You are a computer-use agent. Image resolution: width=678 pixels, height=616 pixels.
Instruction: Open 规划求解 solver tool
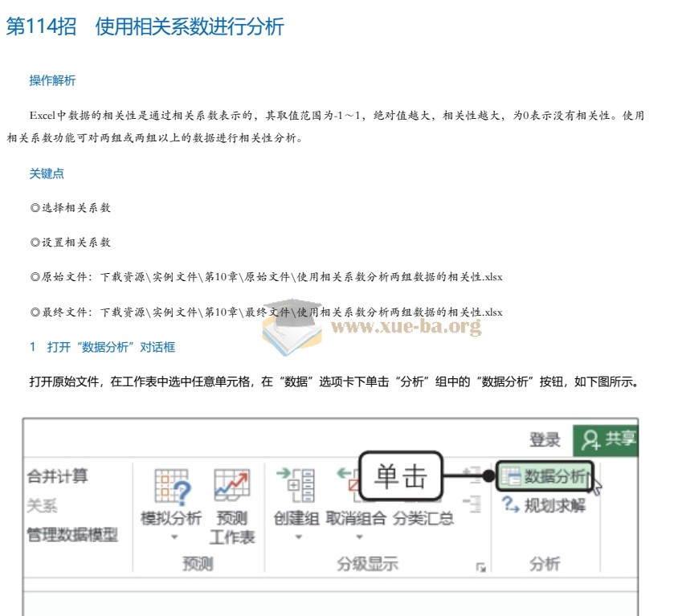coord(545,505)
